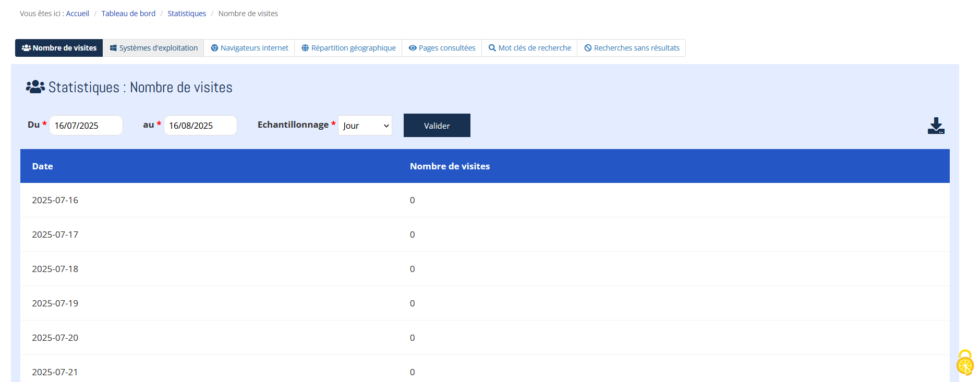Viewport: 980px width, 382px height.
Task: Go to Accueil breadcrumb link
Action: click(x=77, y=14)
